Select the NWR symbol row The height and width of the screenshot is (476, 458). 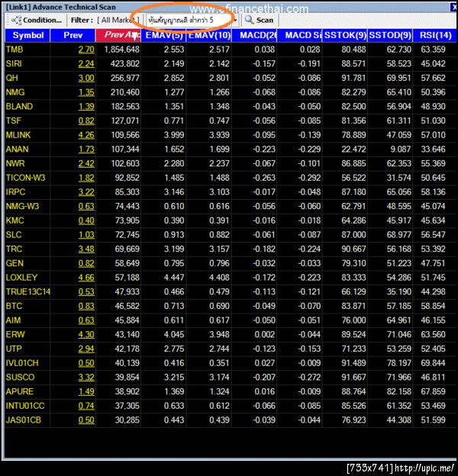click(x=231, y=163)
